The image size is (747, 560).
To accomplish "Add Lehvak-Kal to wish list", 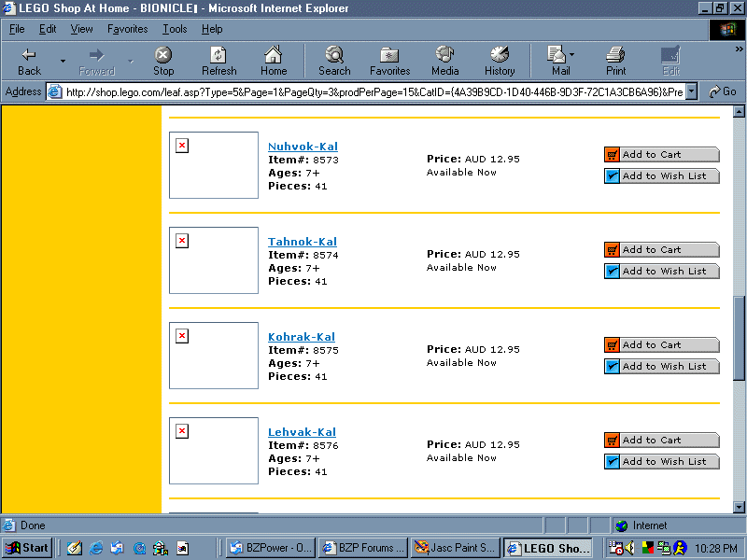I will pos(662,461).
